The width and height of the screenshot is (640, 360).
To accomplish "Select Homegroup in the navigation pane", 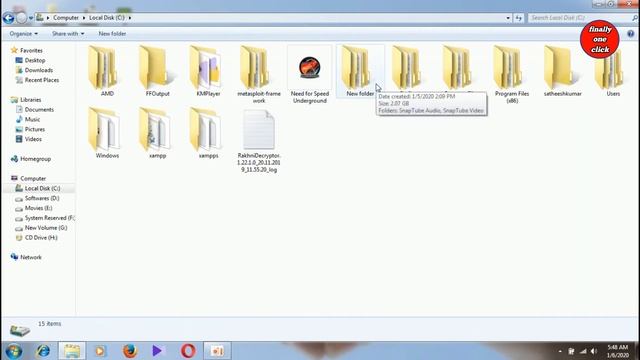I will [36, 159].
